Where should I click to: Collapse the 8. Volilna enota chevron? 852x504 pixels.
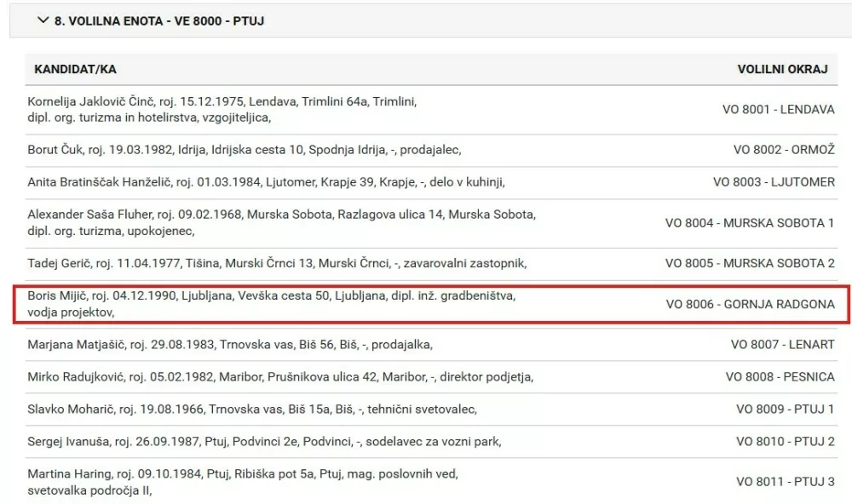click(x=43, y=20)
